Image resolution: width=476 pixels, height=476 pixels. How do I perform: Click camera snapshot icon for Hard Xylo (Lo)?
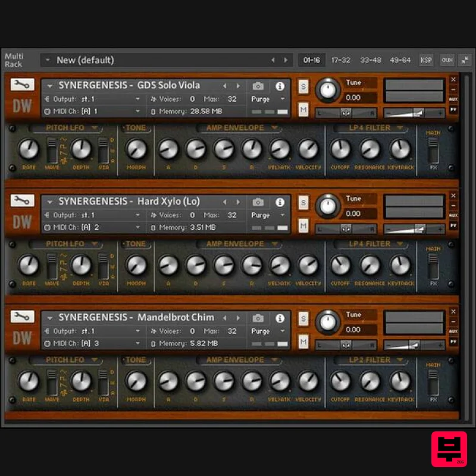[258, 202]
